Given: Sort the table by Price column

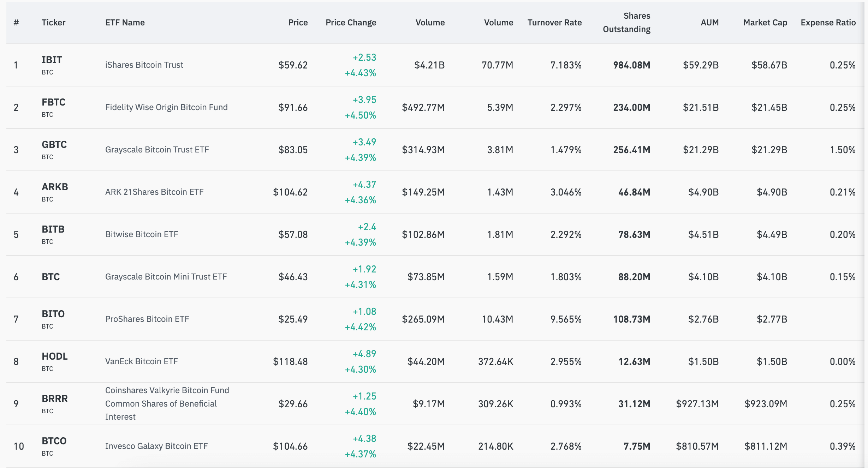Looking at the screenshot, I should (297, 22).
